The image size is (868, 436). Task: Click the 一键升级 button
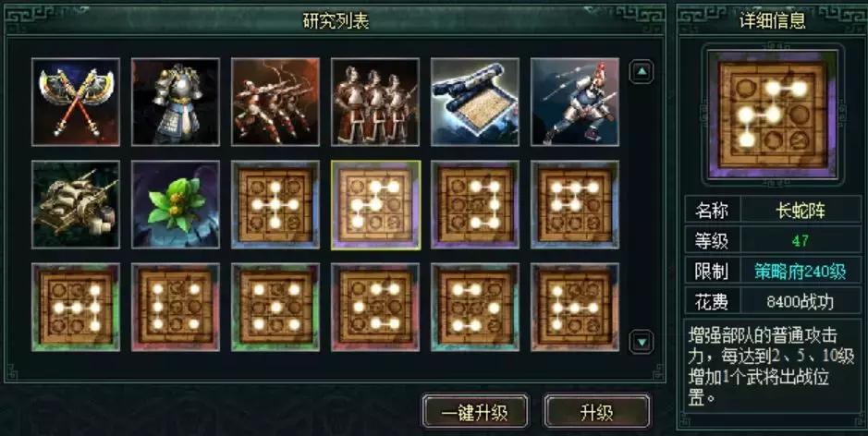pos(474,412)
